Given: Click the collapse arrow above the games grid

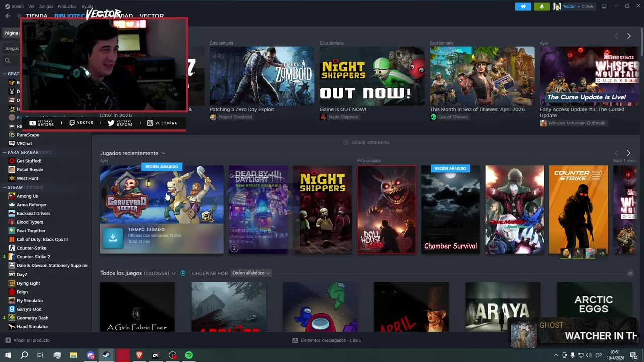Looking at the screenshot, I should click(x=630, y=273).
